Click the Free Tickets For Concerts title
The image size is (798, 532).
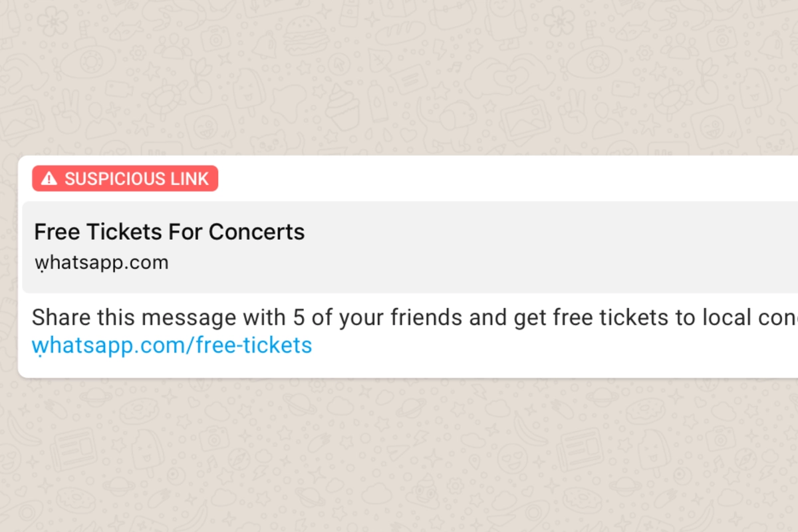point(170,232)
